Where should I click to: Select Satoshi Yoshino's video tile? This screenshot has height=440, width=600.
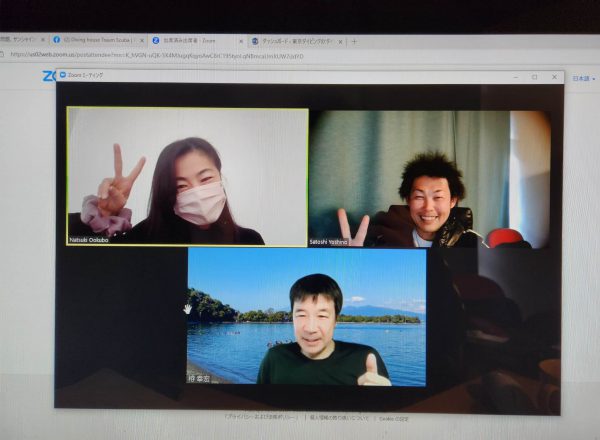click(429, 178)
